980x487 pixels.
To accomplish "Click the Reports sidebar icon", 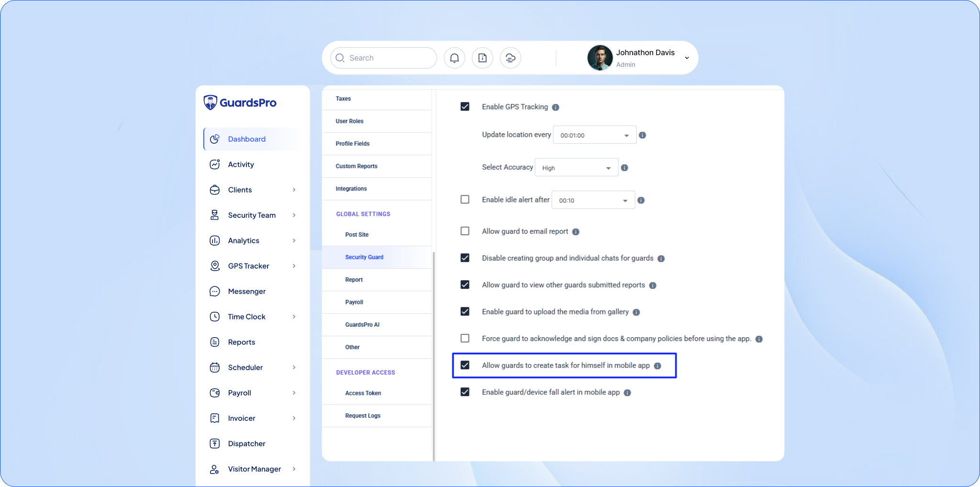I will 215,342.
